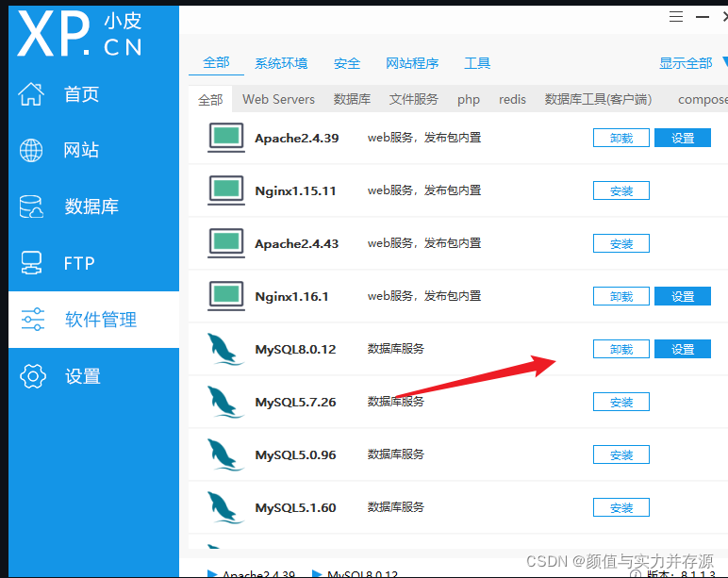Viewport: 728px width, 578px height.
Task: Click the MySQL5.0.96 name text
Action: (295, 455)
